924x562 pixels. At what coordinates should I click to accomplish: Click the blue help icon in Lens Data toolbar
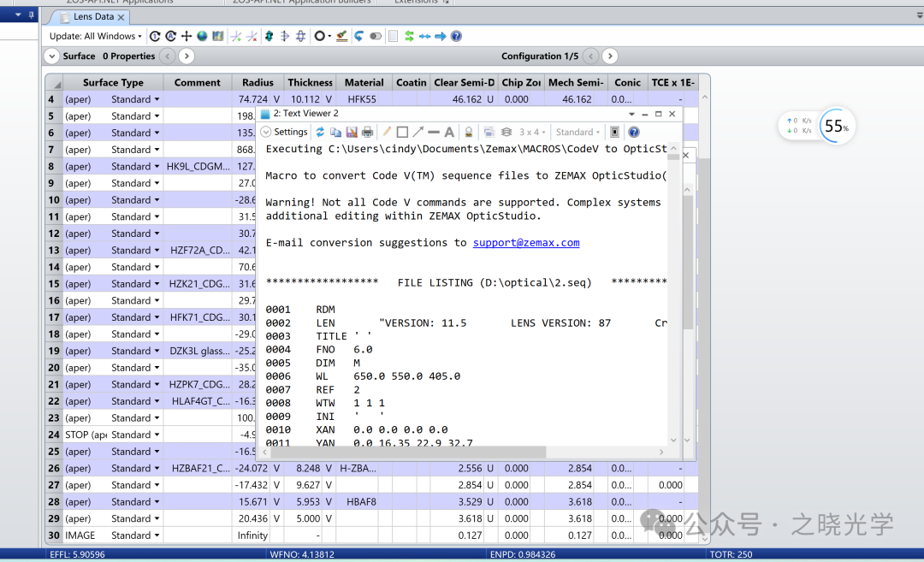(x=456, y=36)
